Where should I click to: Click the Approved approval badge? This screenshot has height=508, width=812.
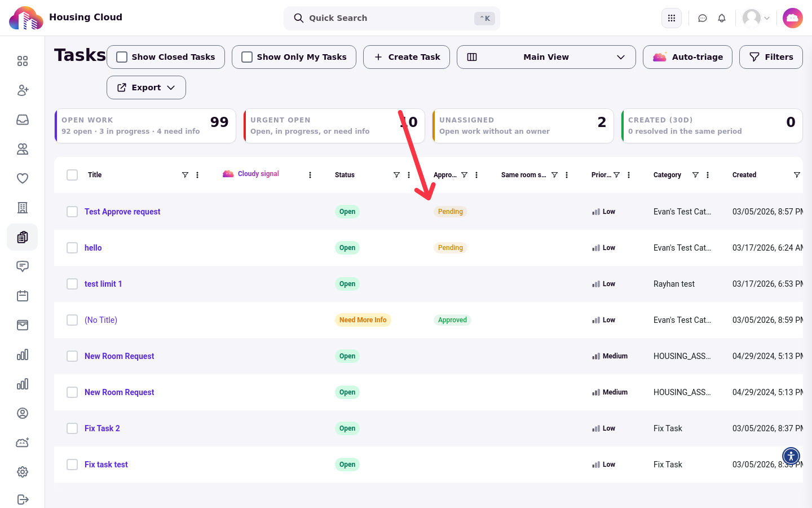pos(452,320)
